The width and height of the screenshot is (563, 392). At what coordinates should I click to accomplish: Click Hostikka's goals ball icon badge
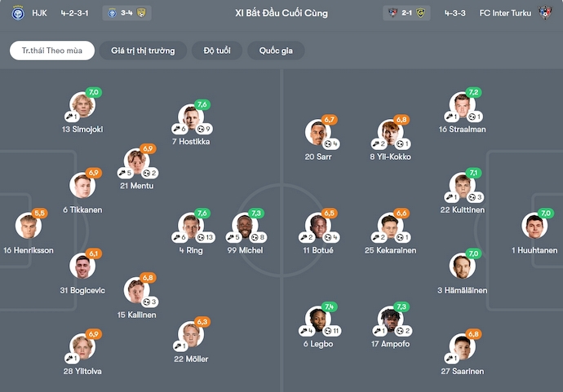(x=202, y=129)
